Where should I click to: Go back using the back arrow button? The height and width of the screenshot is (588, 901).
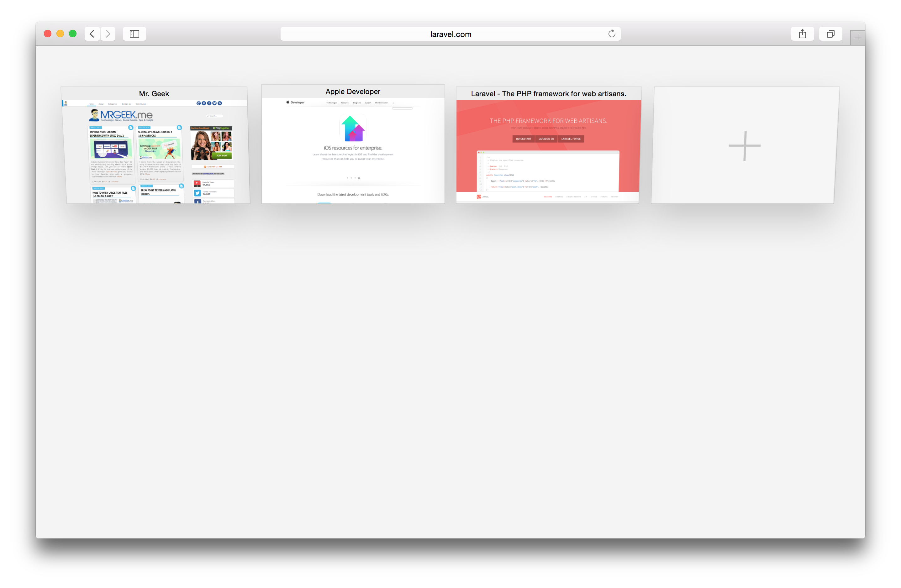(92, 34)
